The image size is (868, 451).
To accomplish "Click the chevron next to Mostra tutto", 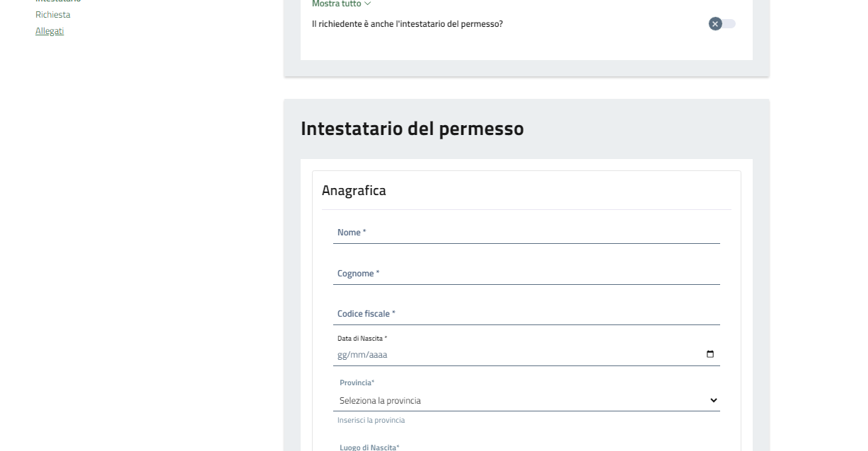I will click(x=367, y=4).
